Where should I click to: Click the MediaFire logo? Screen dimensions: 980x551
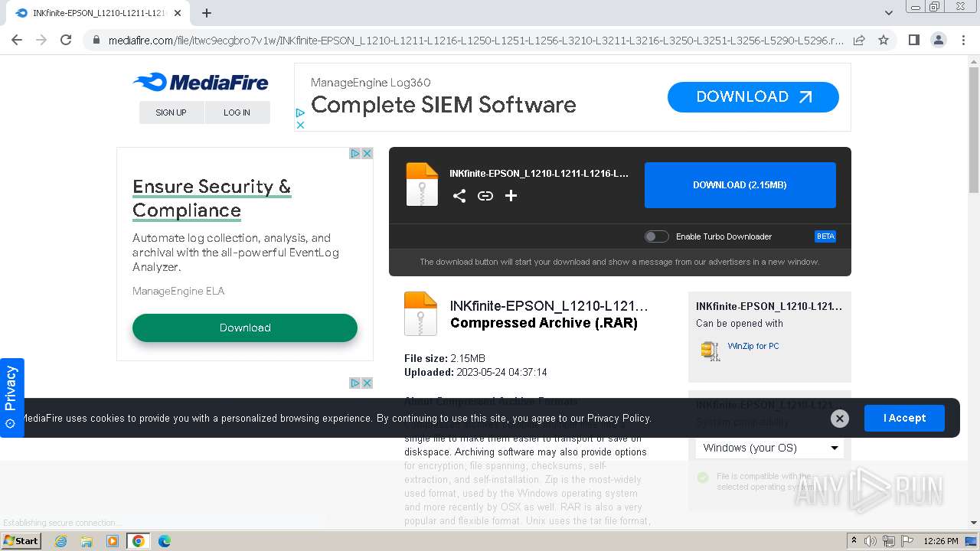pyautogui.click(x=201, y=82)
